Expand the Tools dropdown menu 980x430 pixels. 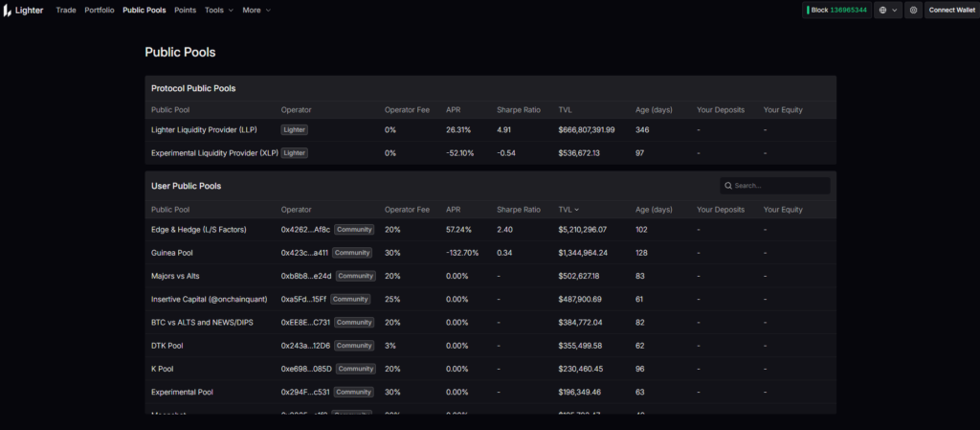tap(218, 10)
